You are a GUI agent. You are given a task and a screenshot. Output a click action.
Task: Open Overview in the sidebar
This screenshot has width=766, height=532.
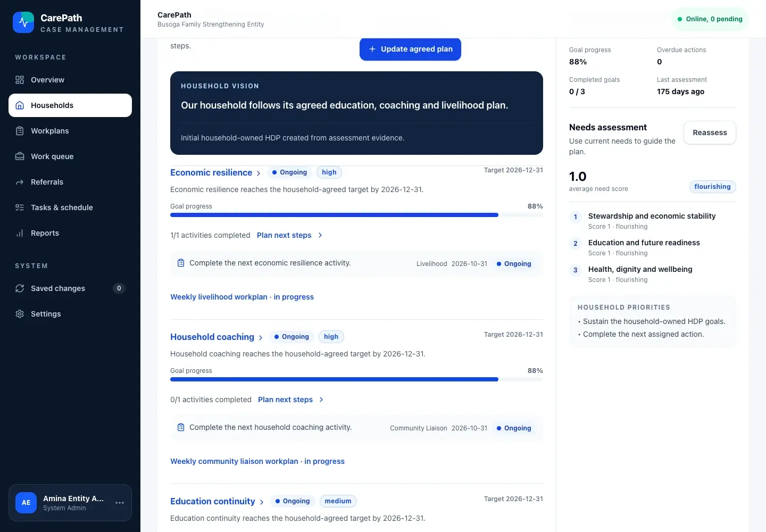tap(70, 80)
